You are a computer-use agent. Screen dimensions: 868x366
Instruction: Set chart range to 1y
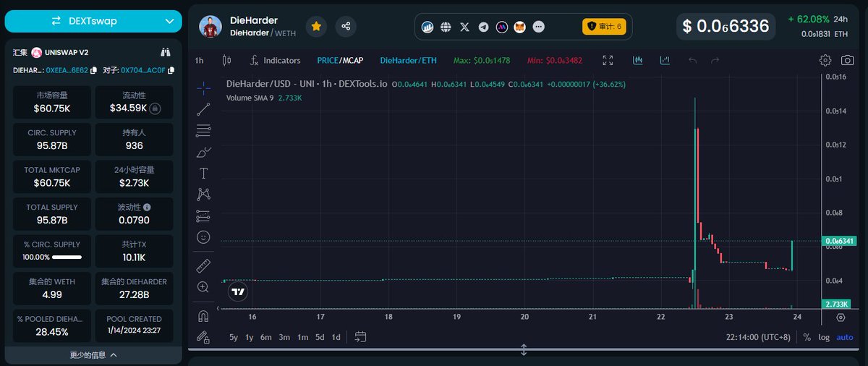tap(250, 337)
